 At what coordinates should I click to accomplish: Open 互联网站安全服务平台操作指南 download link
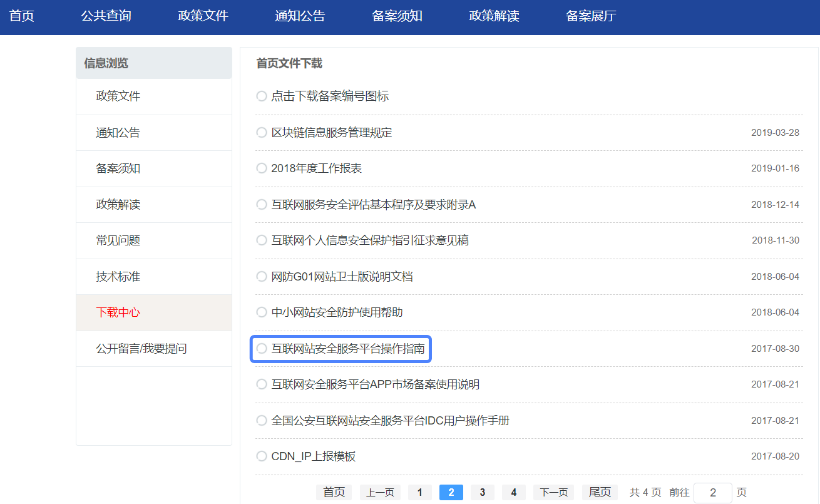pyautogui.click(x=347, y=349)
